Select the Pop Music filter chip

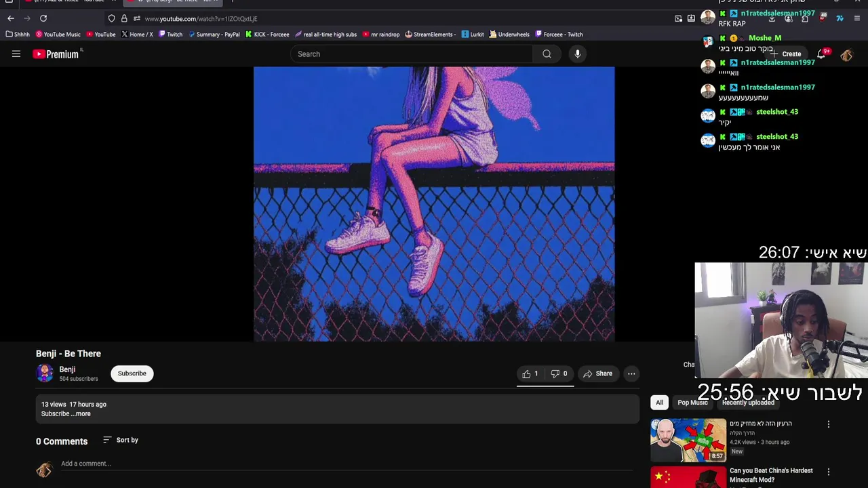[692, 403]
